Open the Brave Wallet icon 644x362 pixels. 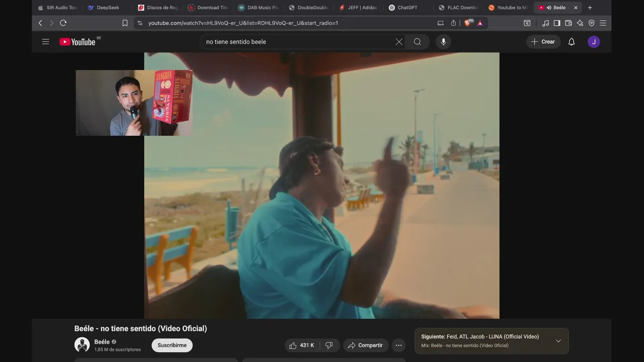click(x=569, y=23)
